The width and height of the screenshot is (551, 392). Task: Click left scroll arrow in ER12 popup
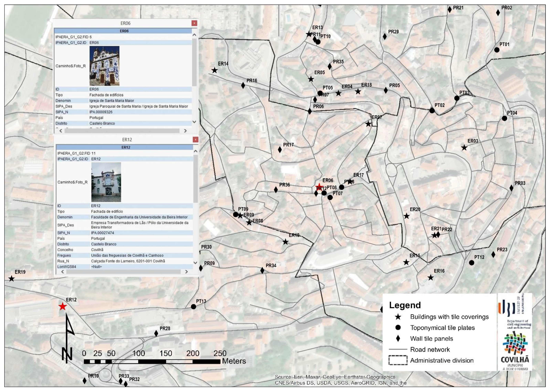coord(63,272)
